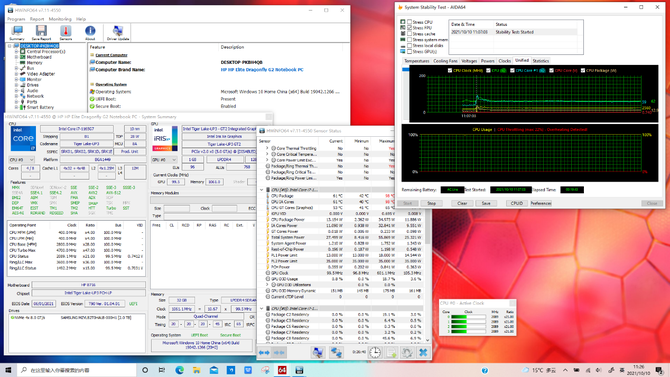The height and width of the screenshot is (377, 670).
Task: Expand the Core Thermal Throttling sensor row
Action: tap(267, 148)
